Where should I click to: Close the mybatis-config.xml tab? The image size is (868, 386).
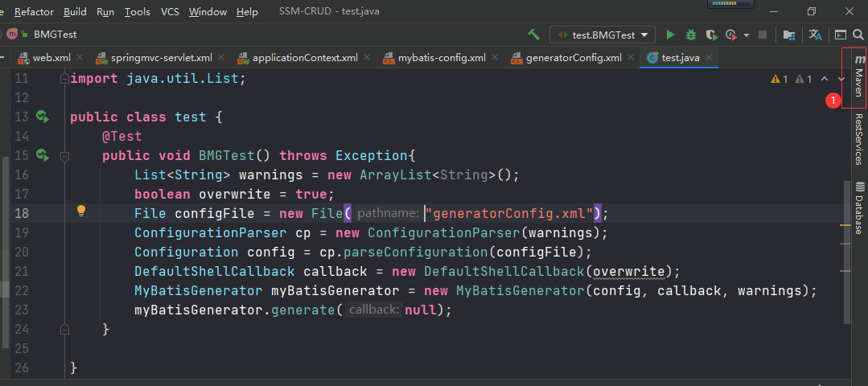point(495,57)
